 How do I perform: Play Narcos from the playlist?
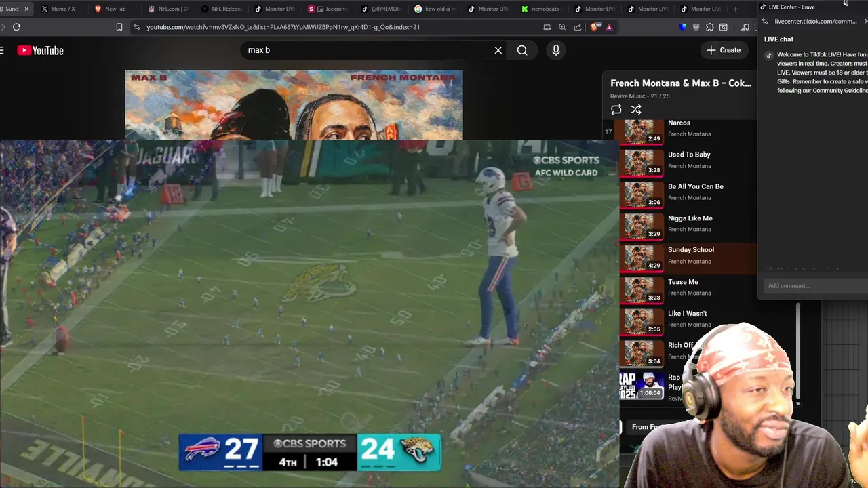pos(688,130)
